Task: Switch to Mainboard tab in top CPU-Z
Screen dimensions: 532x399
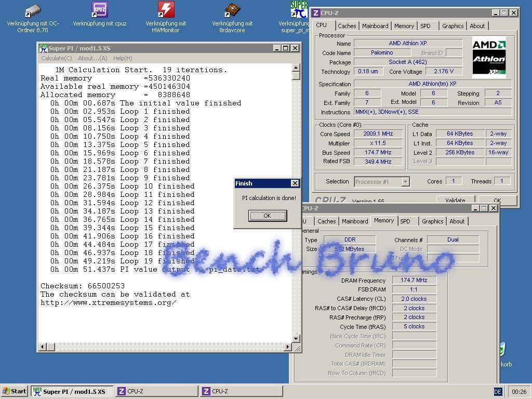Action: tap(375, 26)
